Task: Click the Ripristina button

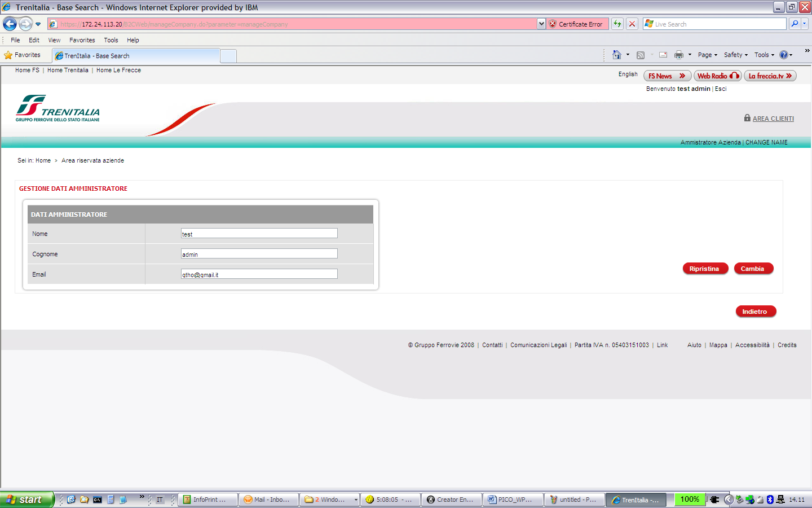Action: pyautogui.click(x=705, y=269)
